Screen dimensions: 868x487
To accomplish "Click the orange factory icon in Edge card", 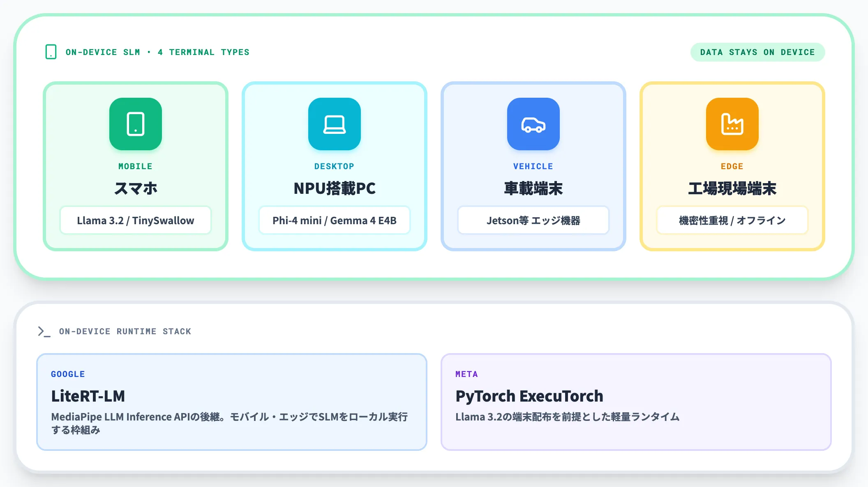I will 732,124.
